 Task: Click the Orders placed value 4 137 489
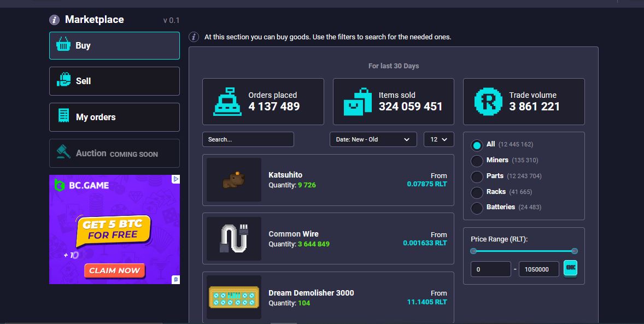point(274,107)
